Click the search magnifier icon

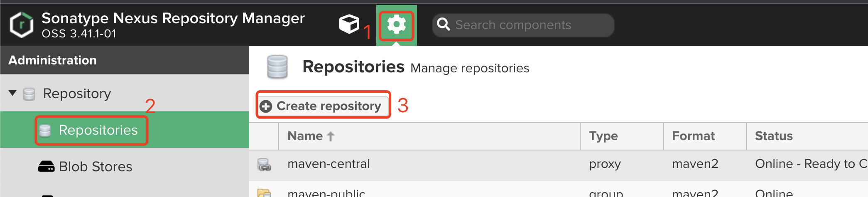(443, 25)
